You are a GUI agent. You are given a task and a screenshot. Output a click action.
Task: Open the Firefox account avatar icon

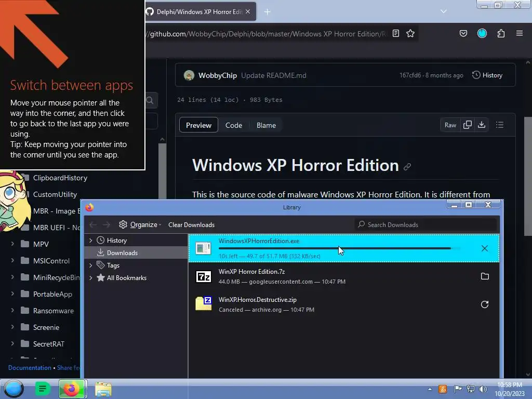click(482, 33)
